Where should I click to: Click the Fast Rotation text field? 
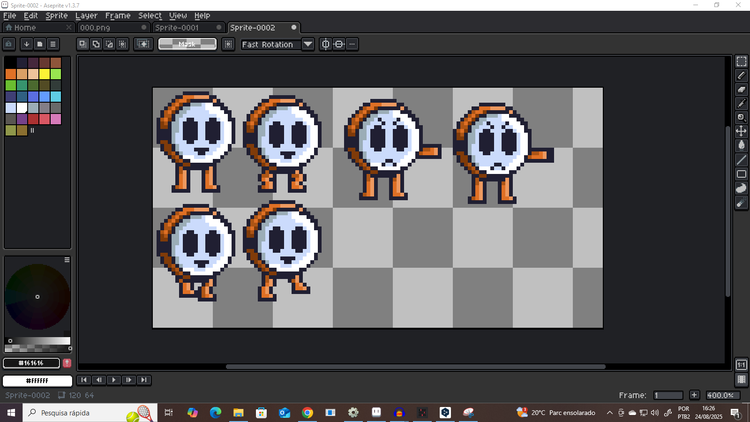pyautogui.click(x=270, y=44)
